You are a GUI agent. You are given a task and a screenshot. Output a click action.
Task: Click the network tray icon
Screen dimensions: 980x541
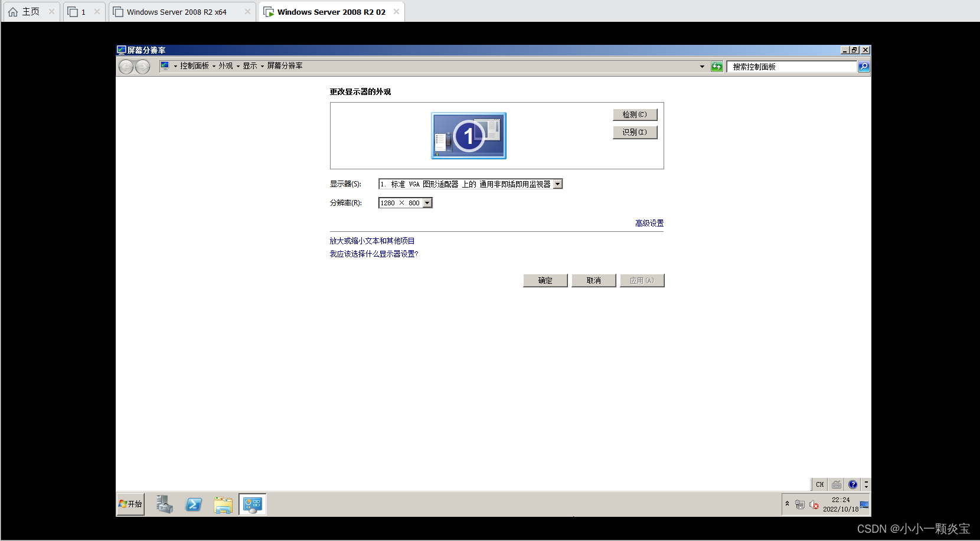point(800,504)
